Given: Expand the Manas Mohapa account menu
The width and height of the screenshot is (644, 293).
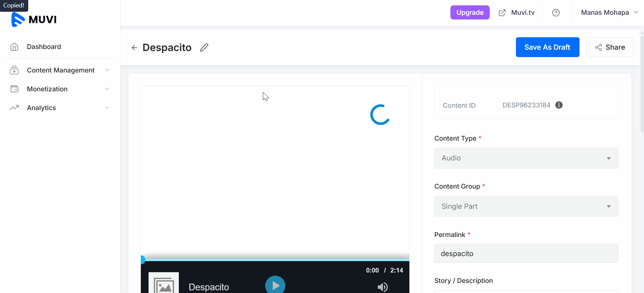Looking at the screenshot, I should (609, 13).
